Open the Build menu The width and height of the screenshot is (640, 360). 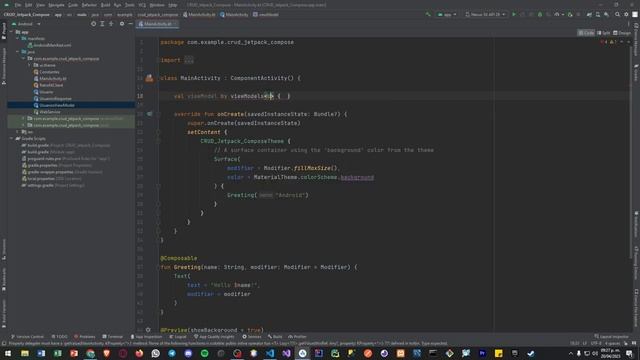pos(105,5)
